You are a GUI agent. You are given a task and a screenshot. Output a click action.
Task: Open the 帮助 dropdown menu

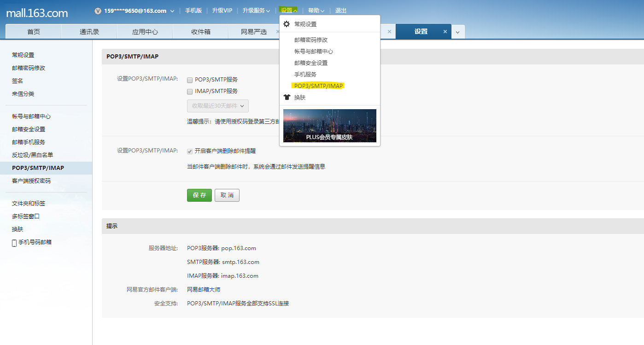click(x=316, y=10)
